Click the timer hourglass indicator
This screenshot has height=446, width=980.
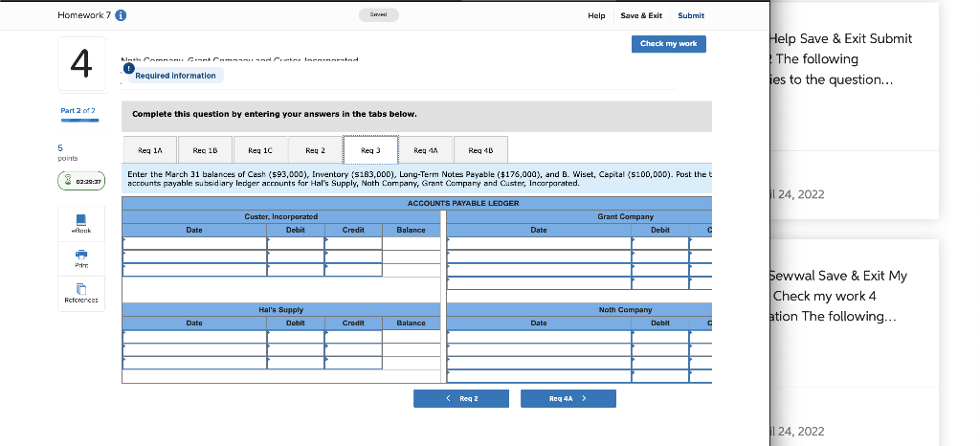(81, 181)
